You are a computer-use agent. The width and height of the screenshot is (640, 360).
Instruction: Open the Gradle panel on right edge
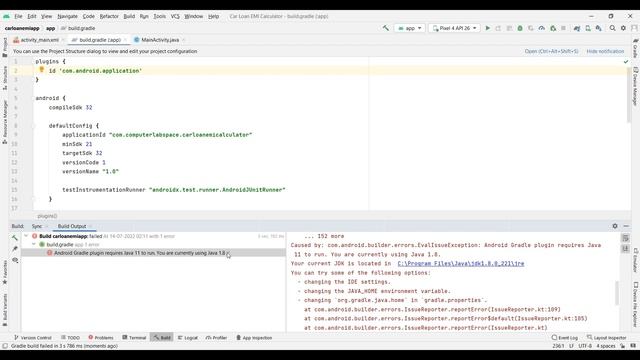635,48
